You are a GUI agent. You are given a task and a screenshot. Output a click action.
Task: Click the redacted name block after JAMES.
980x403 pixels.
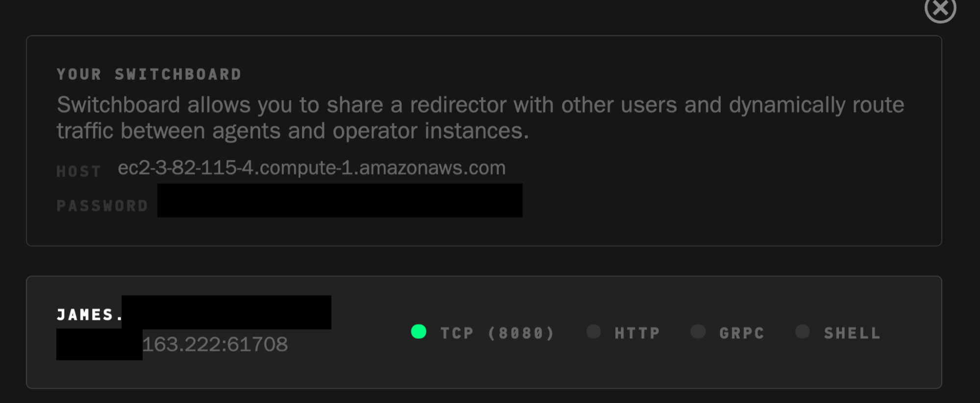(x=226, y=312)
